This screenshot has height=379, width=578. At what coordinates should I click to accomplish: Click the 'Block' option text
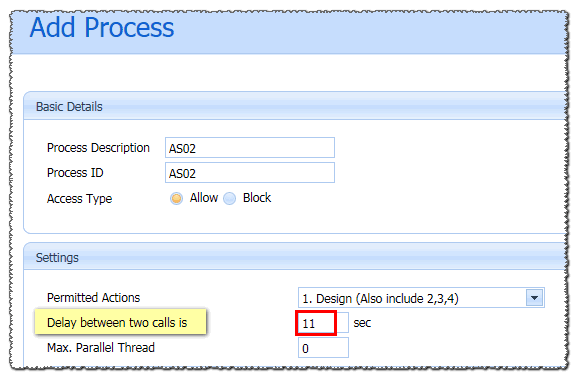point(257,198)
